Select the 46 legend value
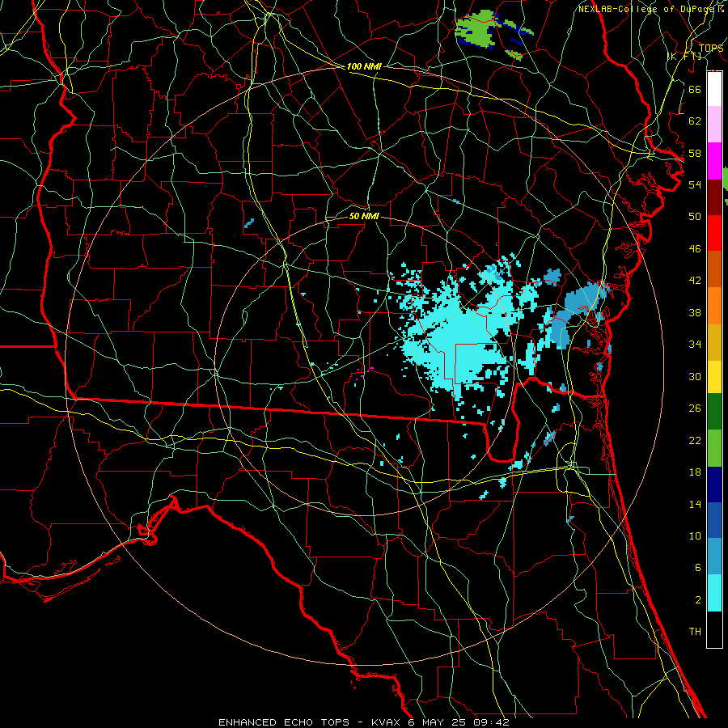The height and width of the screenshot is (728, 728). [695, 249]
